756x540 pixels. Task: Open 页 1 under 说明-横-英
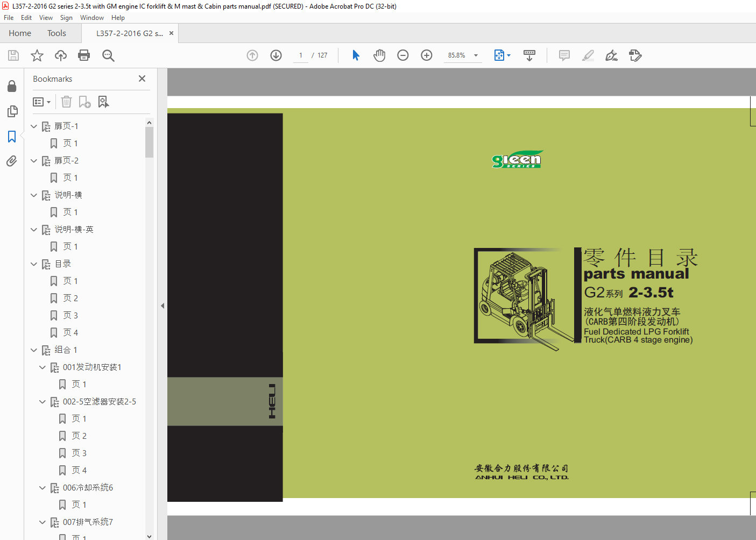pyautogui.click(x=70, y=247)
